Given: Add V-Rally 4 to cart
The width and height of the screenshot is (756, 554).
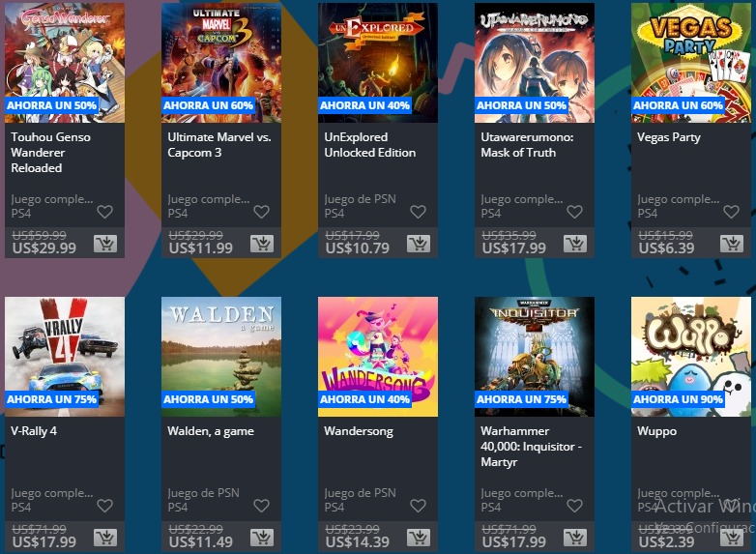Looking at the screenshot, I should (105, 538).
